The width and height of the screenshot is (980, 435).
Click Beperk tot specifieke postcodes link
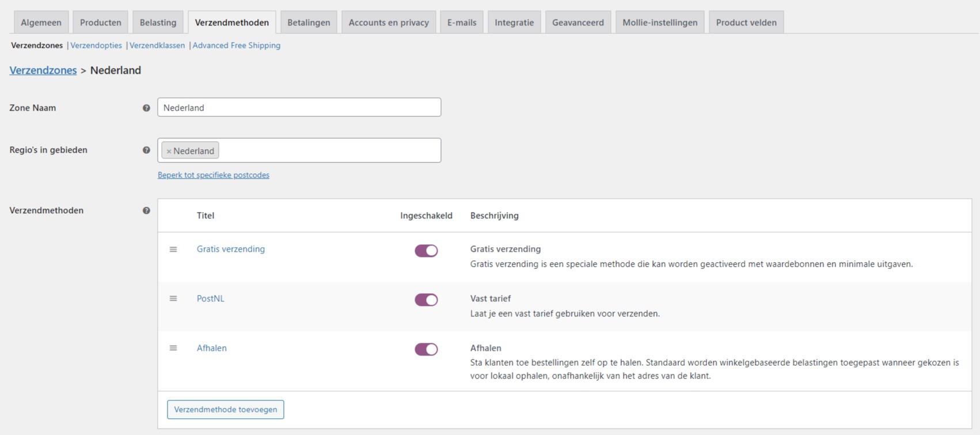214,175
